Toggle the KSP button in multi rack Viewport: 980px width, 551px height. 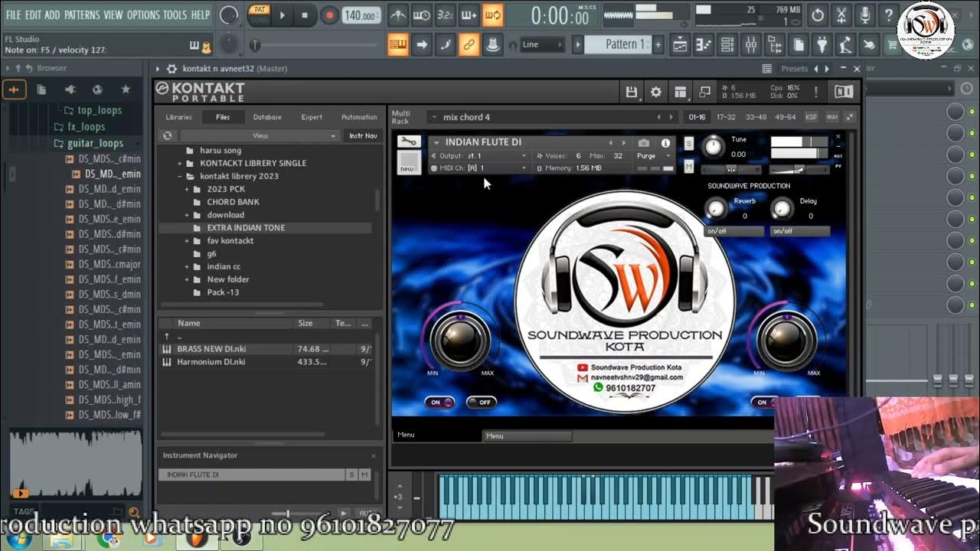pos(811,117)
